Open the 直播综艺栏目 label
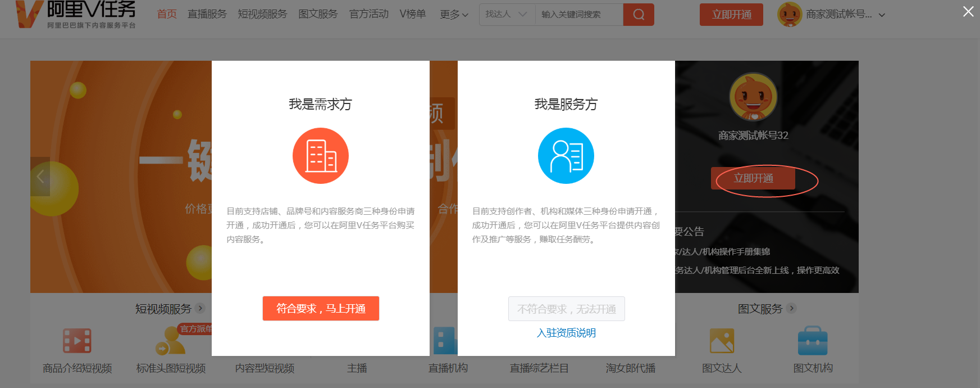This screenshot has width=980, height=388. pyautogui.click(x=539, y=368)
